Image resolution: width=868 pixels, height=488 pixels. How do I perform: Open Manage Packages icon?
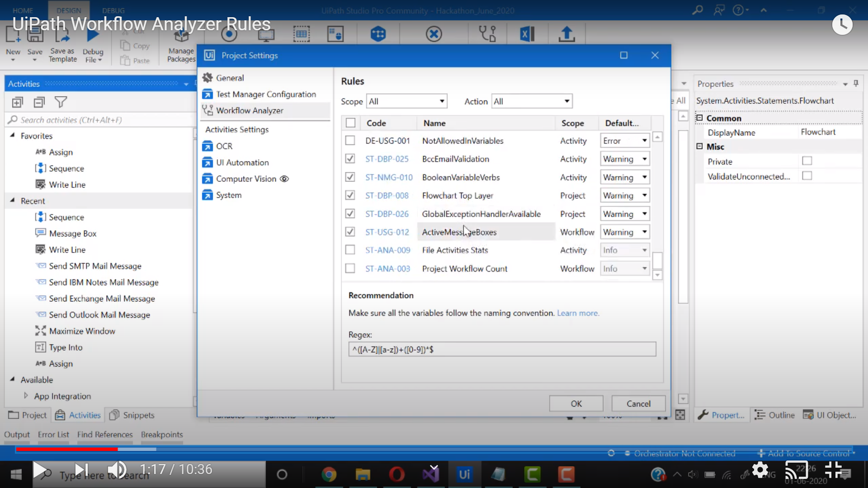(x=181, y=36)
